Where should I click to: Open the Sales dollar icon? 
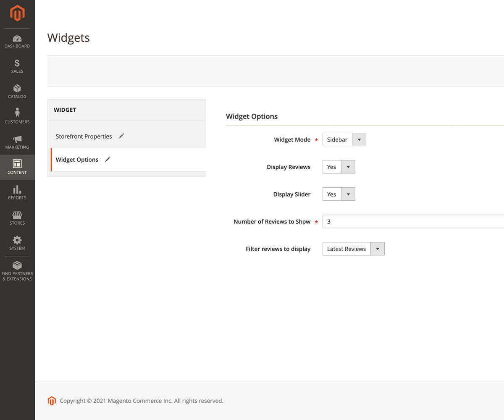click(17, 63)
